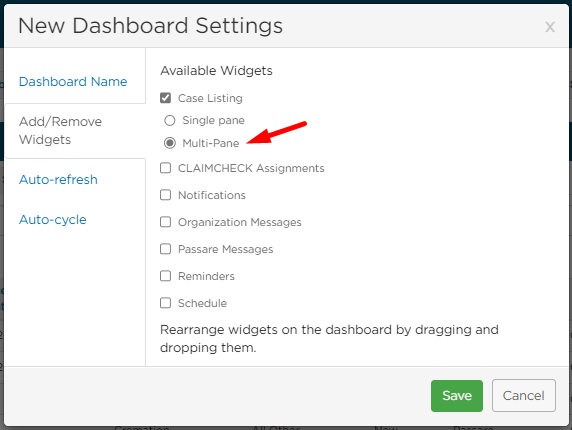Screen dimensions: 572x430
Task: Cancel the dashboard settings changes
Action: coord(523,396)
